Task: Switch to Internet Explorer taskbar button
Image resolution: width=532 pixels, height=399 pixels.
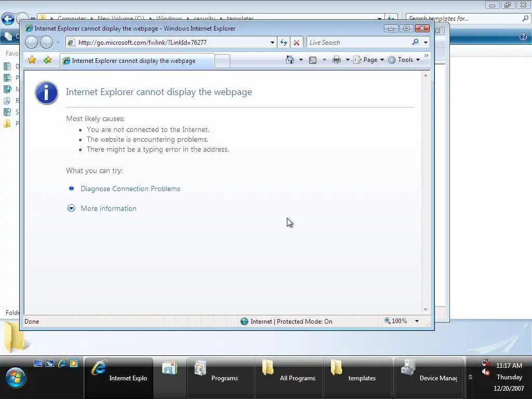Action: (118, 378)
